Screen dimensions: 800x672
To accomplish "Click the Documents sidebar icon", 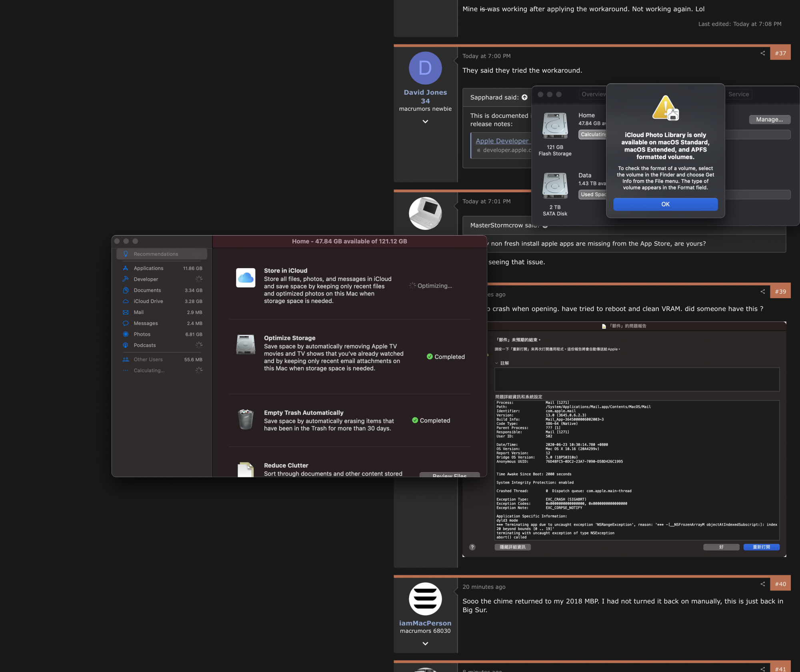I will point(126,290).
